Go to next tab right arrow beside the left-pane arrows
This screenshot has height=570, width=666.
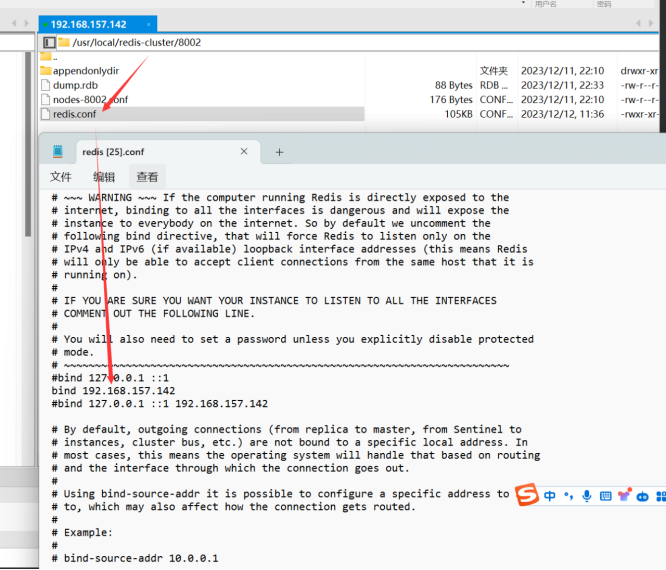pos(26,23)
